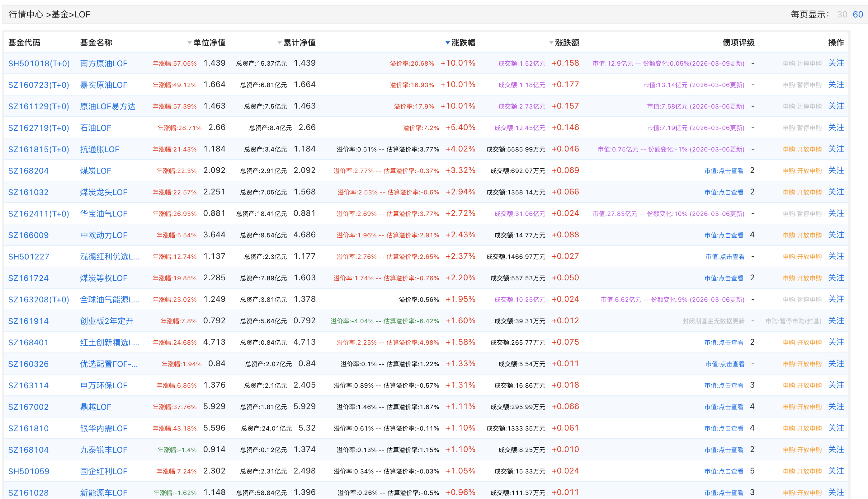This screenshot has height=499, width=868.
Task: Click 债项评级 column header
Action: pyautogui.click(x=738, y=43)
